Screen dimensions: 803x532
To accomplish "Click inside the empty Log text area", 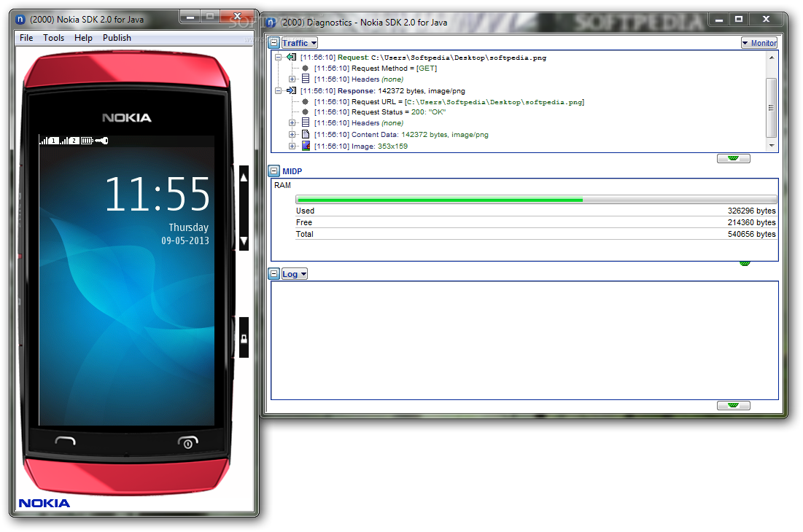I will 524,340.
